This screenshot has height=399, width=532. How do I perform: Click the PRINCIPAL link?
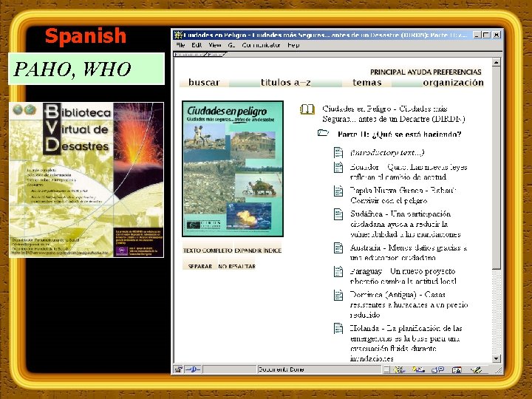(388, 72)
